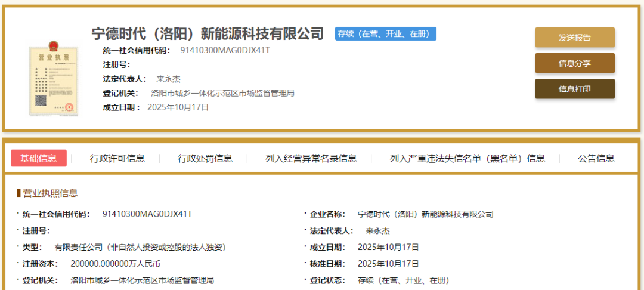
Task: Select the 企业名称 value in license details
Action: (425, 214)
